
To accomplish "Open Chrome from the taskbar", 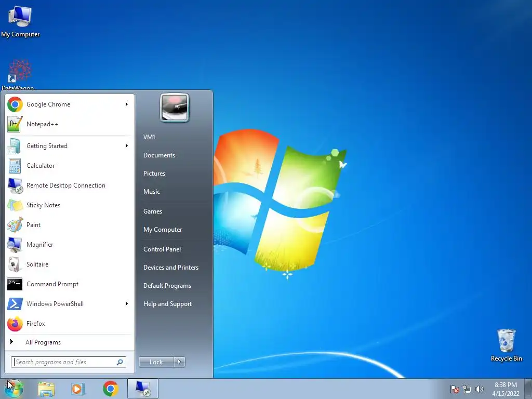I will tap(111, 389).
